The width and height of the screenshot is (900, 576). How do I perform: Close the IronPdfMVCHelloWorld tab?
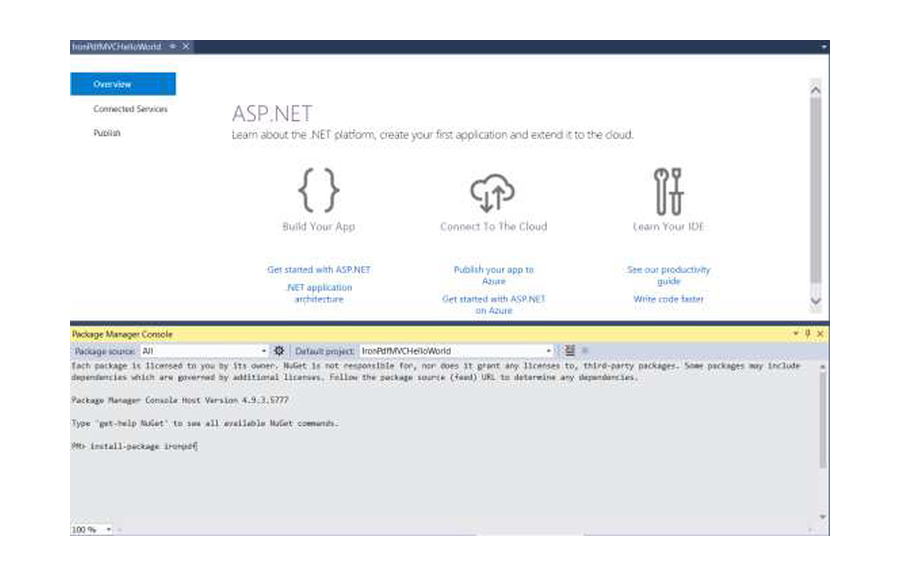click(186, 46)
